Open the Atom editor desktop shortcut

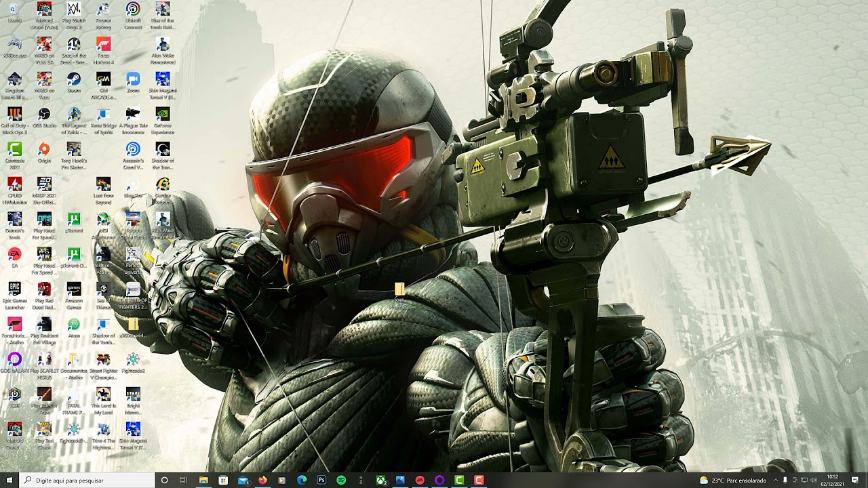pyautogui.click(x=74, y=329)
